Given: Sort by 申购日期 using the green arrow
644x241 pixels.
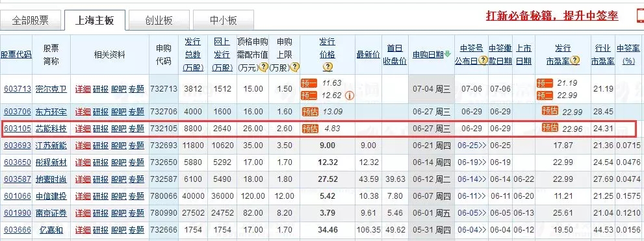Looking at the screenshot, I should coord(447,54).
